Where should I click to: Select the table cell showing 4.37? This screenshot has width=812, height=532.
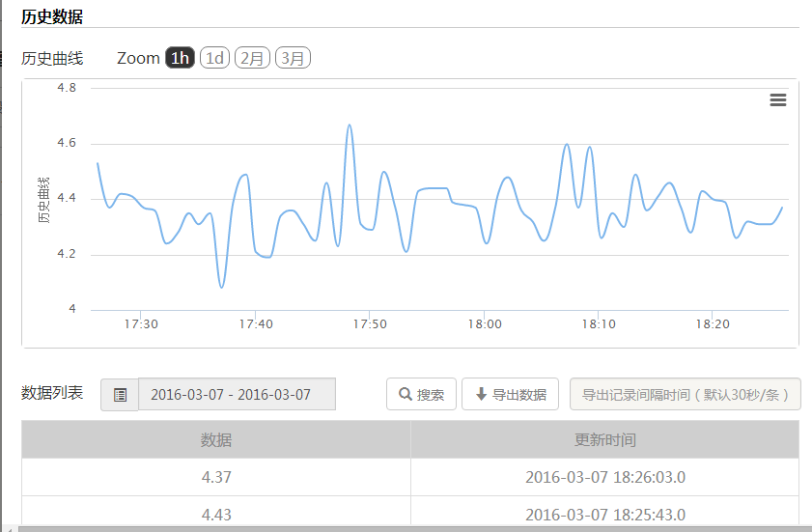click(216, 477)
